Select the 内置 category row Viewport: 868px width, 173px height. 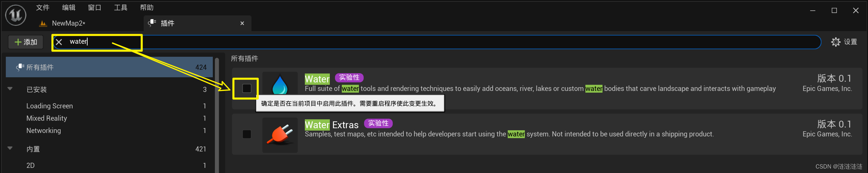point(109,149)
